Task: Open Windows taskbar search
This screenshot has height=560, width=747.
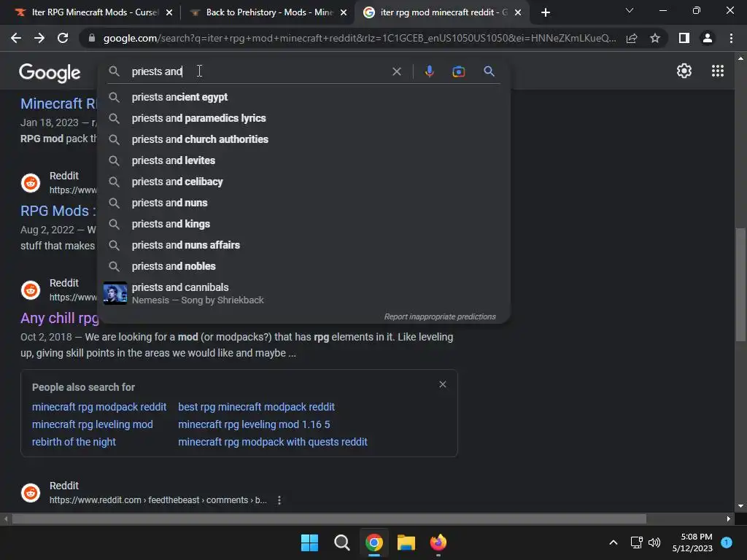Action: [341, 542]
